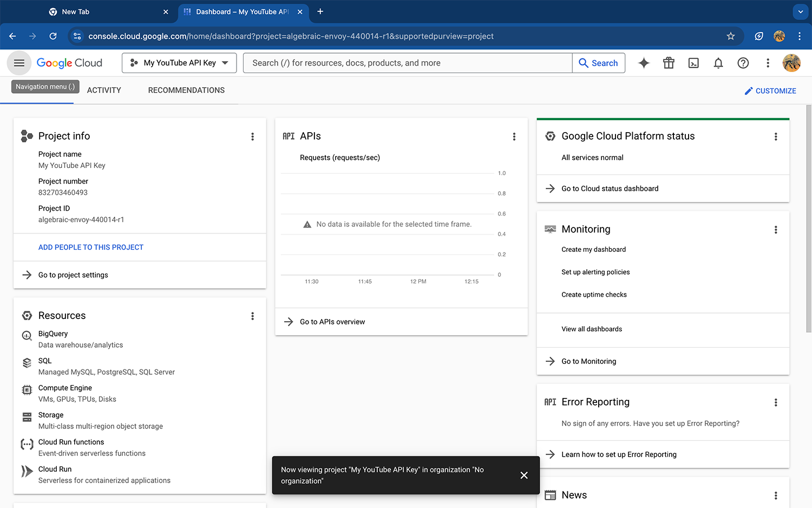Click the BigQuery resource icon
The width and height of the screenshot is (812, 508).
[27, 336]
